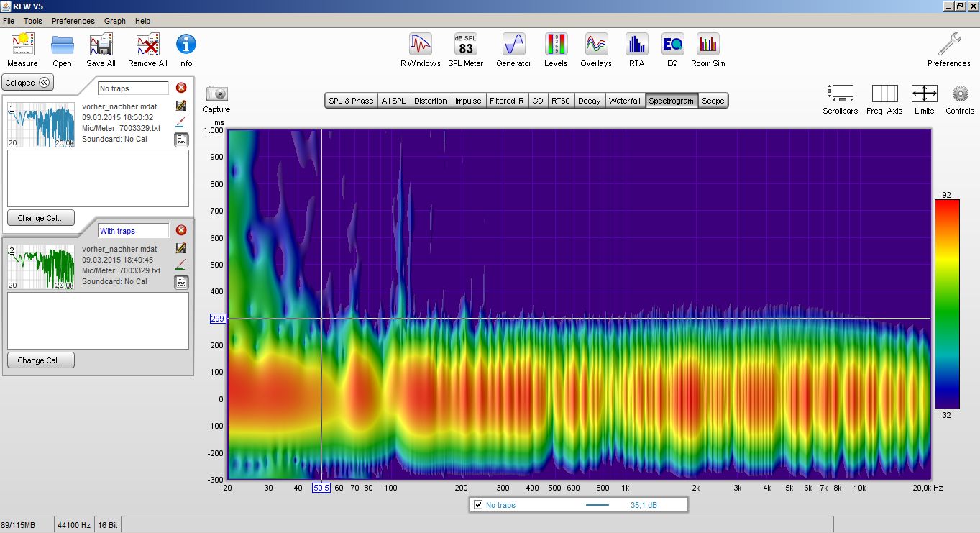Open notes icon for 'No traps' measurement

(181, 140)
